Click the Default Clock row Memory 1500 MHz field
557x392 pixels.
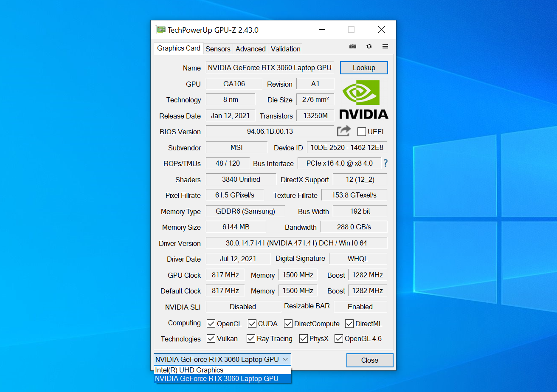click(298, 290)
